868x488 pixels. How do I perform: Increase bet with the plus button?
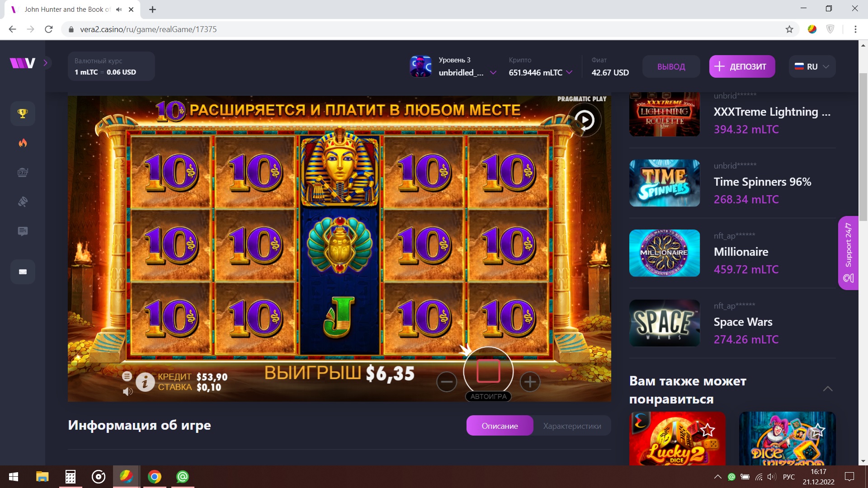pos(530,382)
